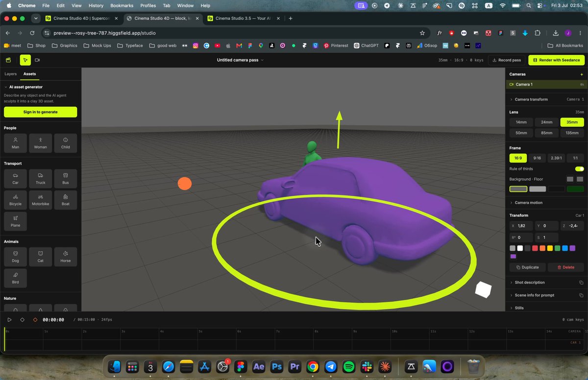
Task: Set frame to 1:1
Action: 575,158
